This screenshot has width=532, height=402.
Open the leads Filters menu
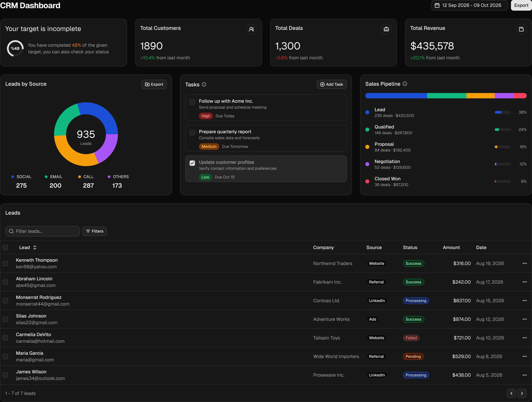(x=94, y=231)
